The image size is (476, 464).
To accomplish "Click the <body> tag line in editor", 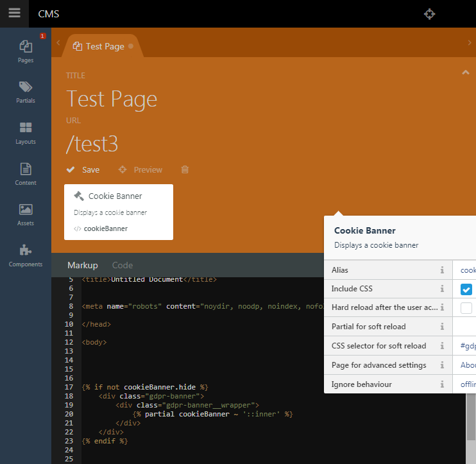I will [94, 342].
